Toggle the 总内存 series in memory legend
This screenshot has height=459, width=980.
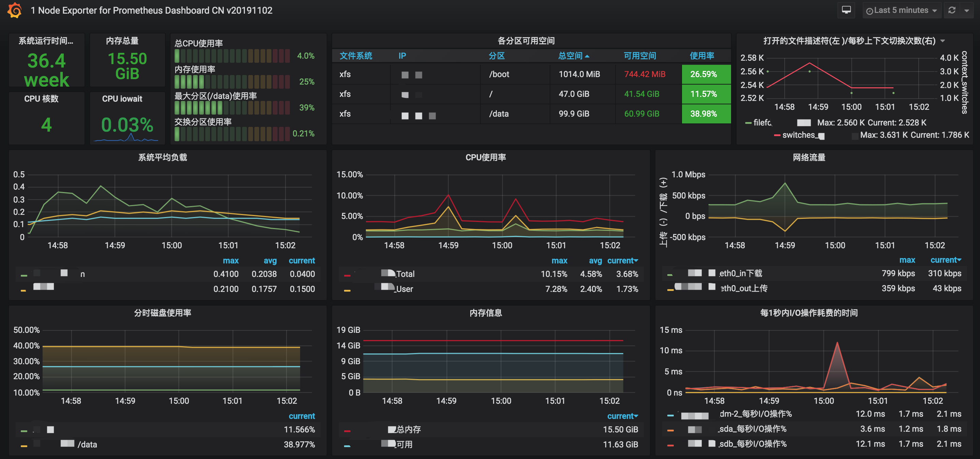[408, 429]
